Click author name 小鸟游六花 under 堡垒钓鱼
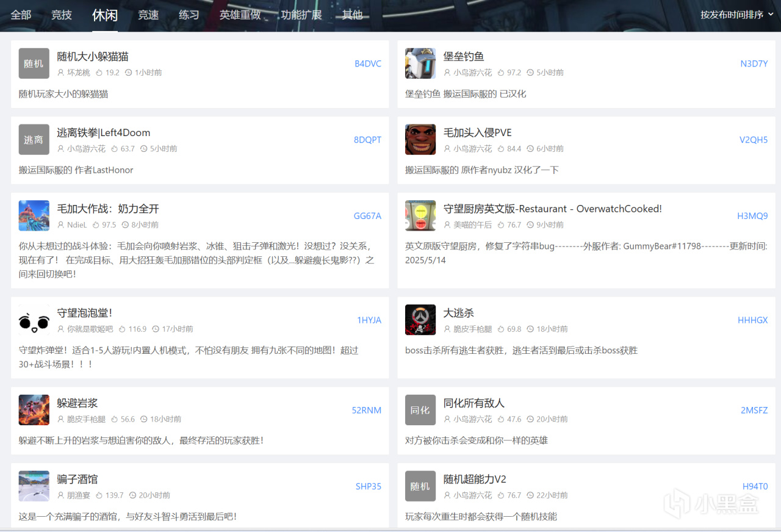The height and width of the screenshot is (532, 781). tap(472, 73)
